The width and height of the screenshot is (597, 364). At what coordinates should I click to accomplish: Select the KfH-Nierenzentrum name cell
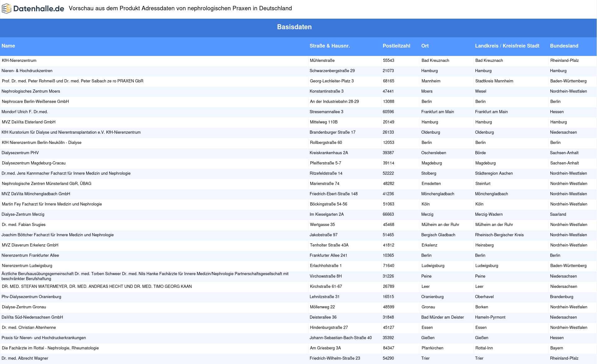[x=19, y=61]
